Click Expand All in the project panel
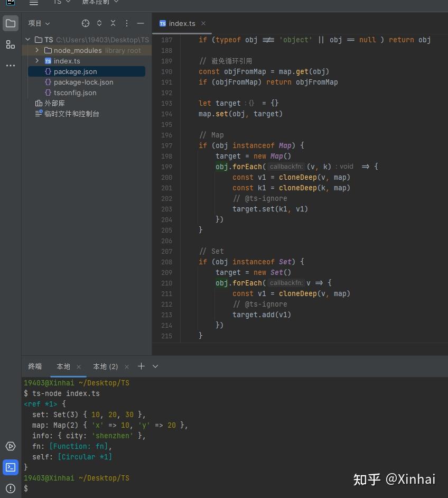Screen dimensions: 448x498 [99, 23]
